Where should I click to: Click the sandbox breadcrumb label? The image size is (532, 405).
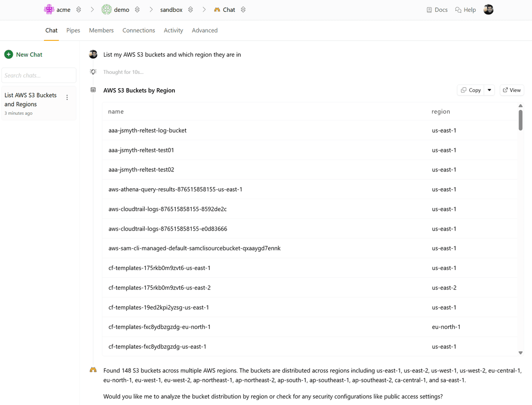pyautogui.click(x=171, y=10)
